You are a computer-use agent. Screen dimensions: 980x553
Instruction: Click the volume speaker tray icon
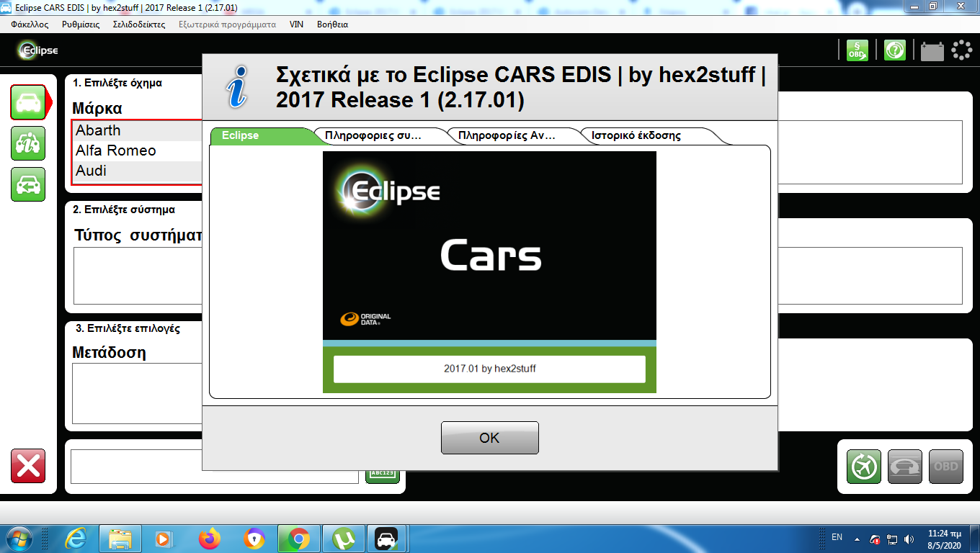909,539
